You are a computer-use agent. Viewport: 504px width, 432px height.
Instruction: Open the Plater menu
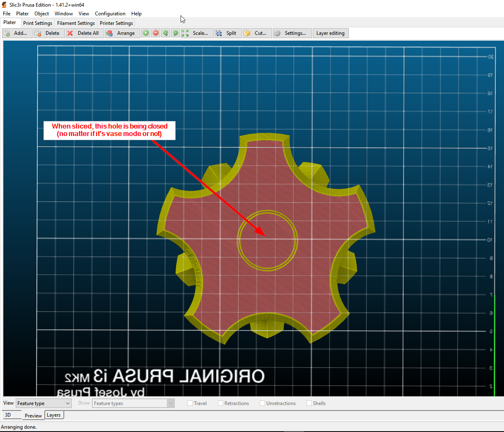[x=22, y=14]
